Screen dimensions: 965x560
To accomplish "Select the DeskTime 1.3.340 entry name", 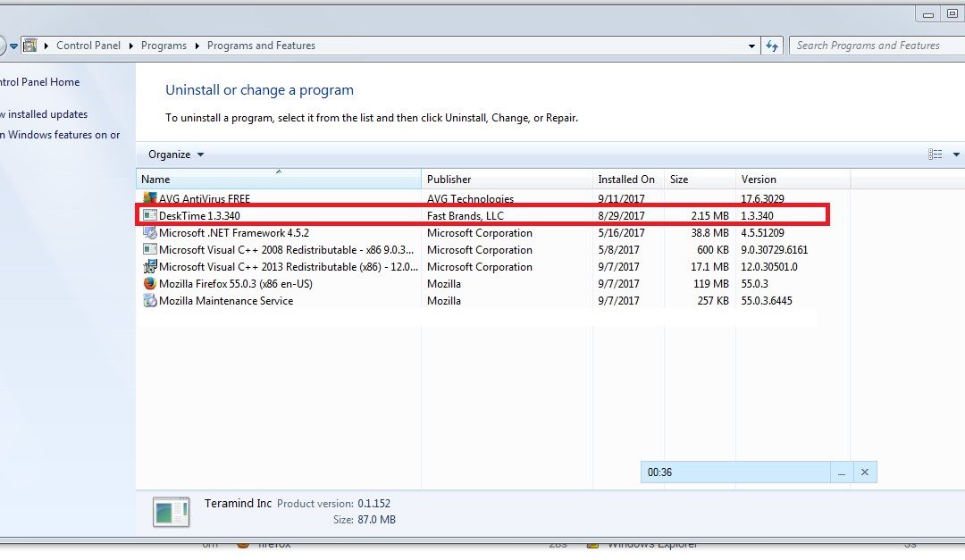I will pyautogui.click(x=199, y=216).
